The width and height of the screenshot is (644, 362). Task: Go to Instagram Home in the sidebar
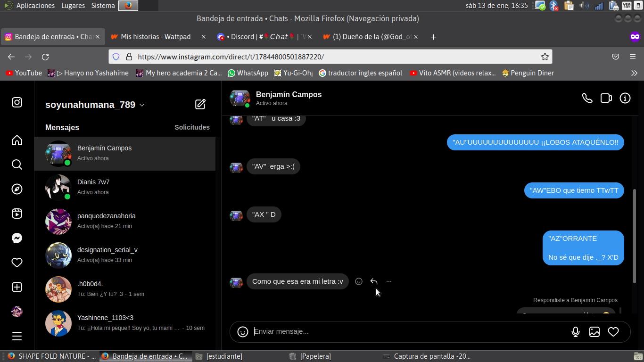click(17, 140)
